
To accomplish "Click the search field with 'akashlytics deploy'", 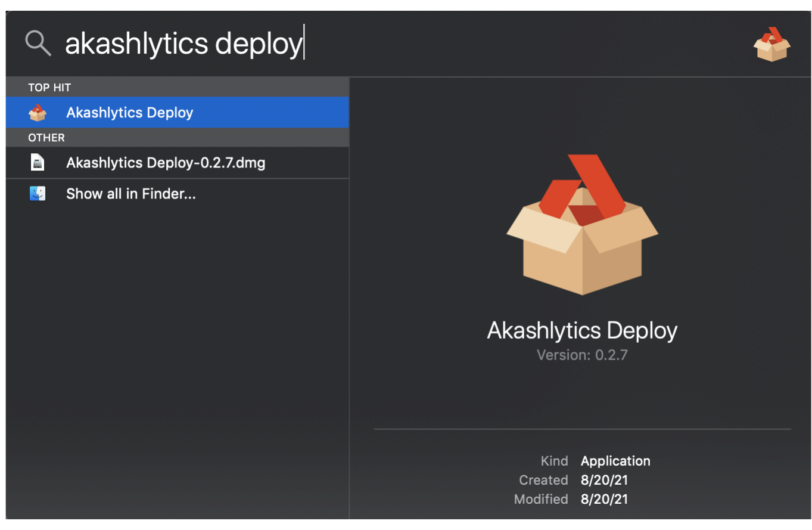I will pyautogui.click(x=185, y=44).
